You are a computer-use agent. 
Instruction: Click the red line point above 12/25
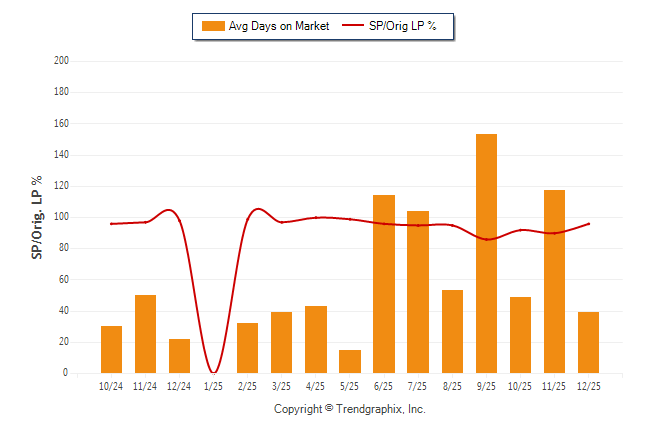588,223
